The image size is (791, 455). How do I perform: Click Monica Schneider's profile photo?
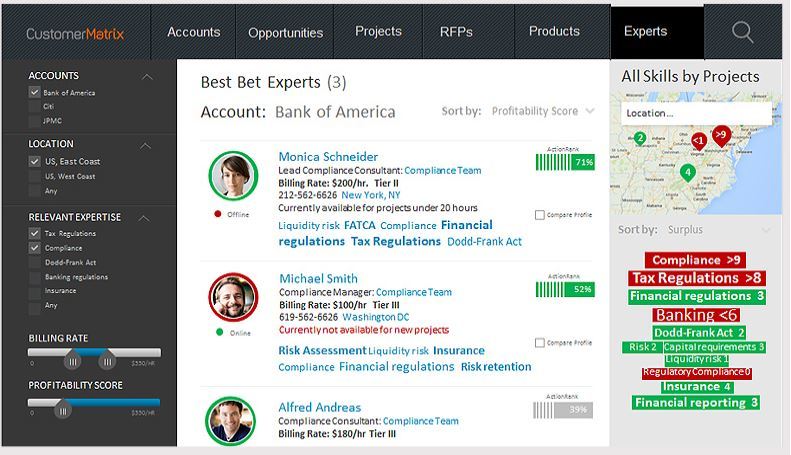click(x=233, y=177)
